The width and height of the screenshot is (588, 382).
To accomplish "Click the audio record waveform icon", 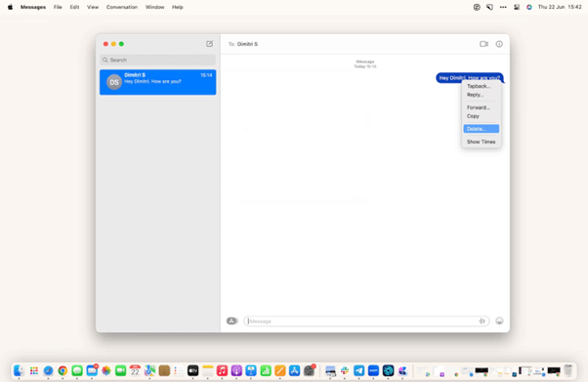I will pos(483,320).
